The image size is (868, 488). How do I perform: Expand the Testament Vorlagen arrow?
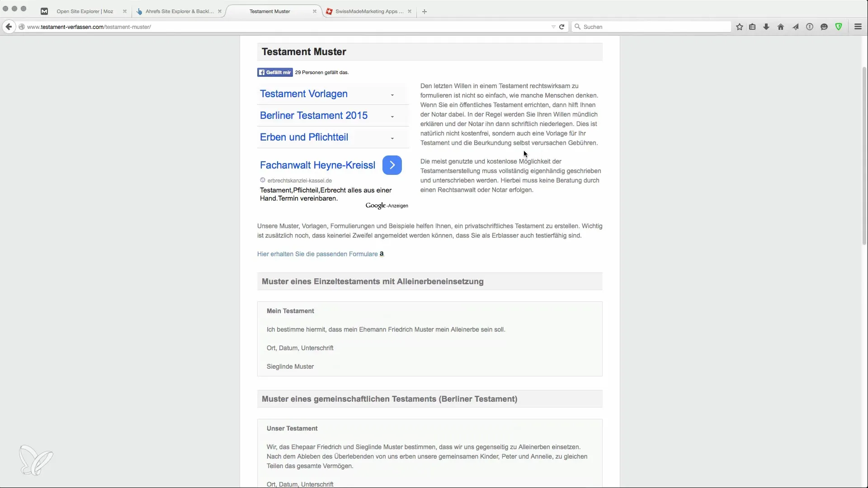392,95
